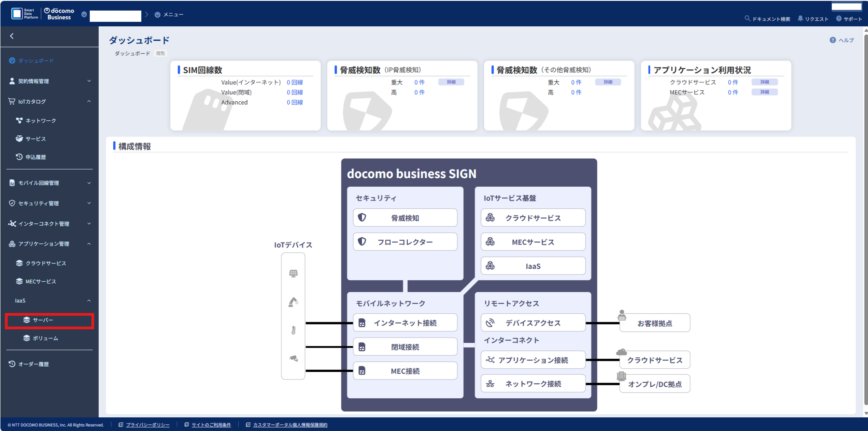Click the shield icon next to 脅威検知
Screen dimensions: 868x431
coord(362,218)
